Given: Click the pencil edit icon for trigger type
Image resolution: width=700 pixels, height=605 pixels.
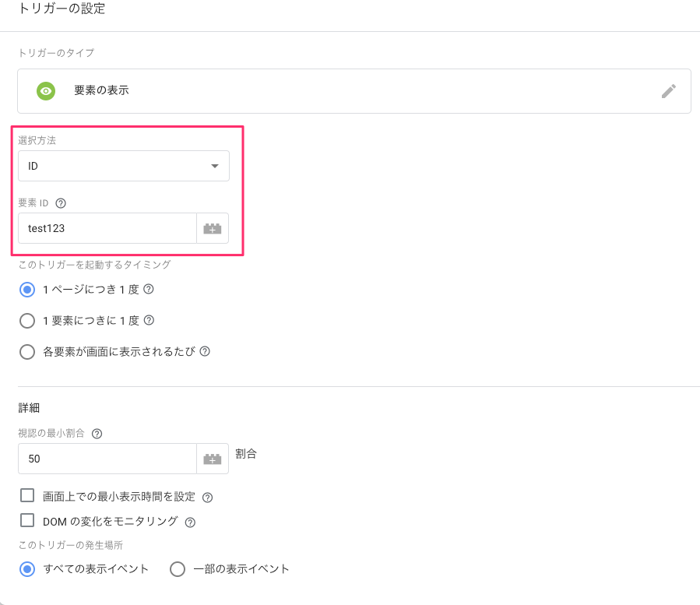Looking at the screenshot, I should pos(668,91).
